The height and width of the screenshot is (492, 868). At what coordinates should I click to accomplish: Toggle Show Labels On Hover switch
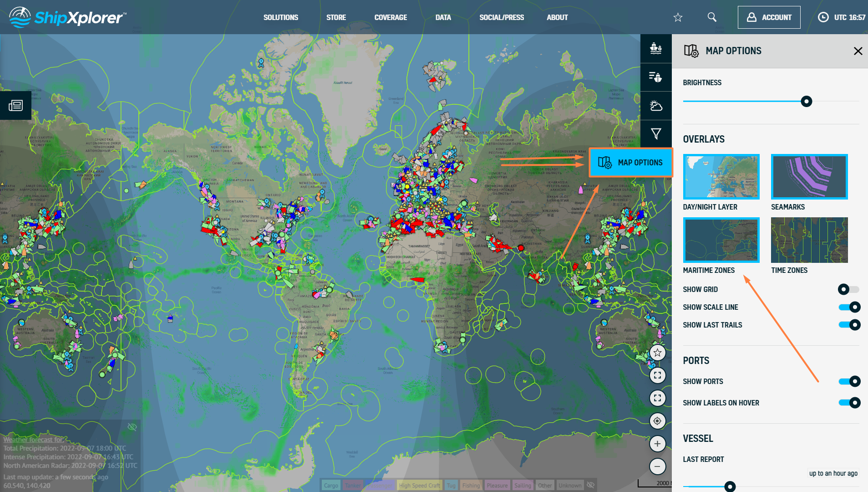(x=849, y=403)
